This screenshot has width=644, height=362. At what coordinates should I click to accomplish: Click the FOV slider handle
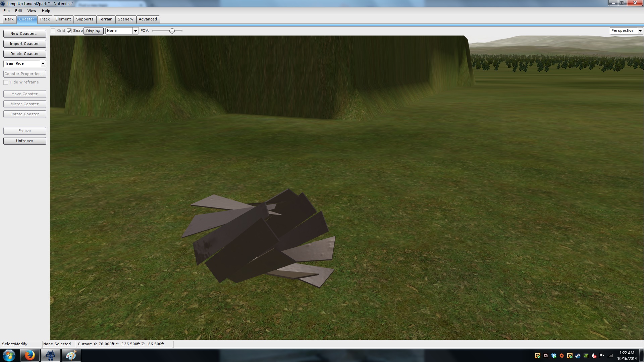click(172, 31)
